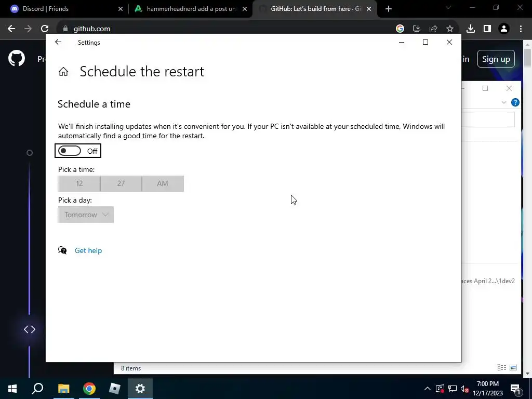The height and width of the screenshot is (399, 532).
Task: Click the Chrome back navigation arrow
Action: click(x=11, y=29)
